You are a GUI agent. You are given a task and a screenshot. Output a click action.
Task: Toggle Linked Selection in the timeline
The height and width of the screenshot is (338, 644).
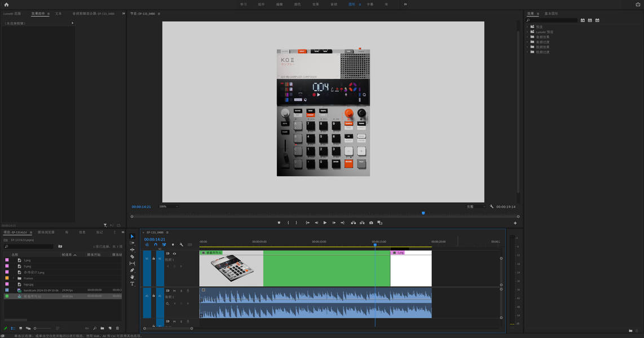[x=164, y=245]
